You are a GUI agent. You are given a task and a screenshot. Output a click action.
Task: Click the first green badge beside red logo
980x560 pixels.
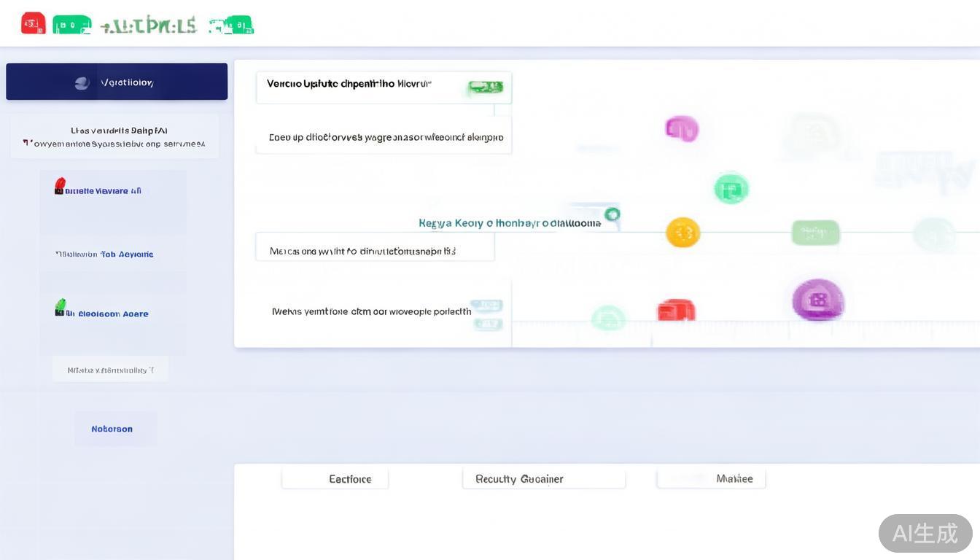tap(71, 25)
